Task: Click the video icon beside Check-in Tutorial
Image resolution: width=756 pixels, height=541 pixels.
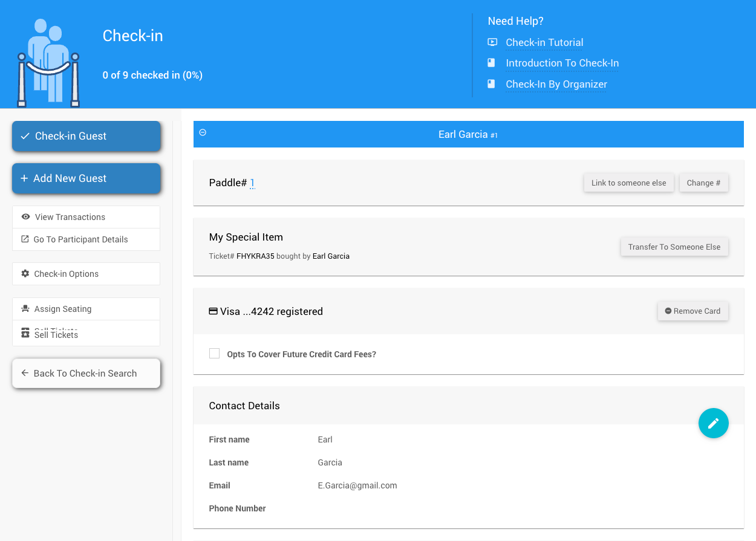Action: tap(492, 42)
